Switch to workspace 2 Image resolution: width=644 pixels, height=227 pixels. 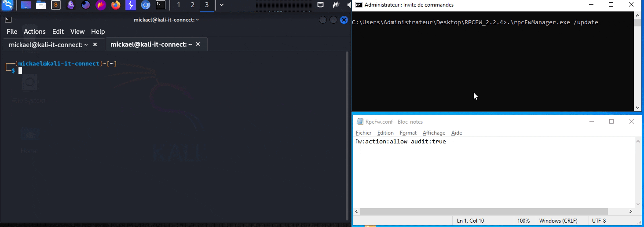point(193,5)
